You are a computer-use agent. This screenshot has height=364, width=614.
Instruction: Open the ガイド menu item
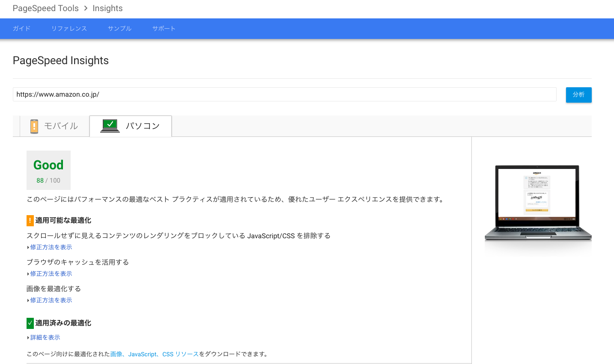point(21,29)
